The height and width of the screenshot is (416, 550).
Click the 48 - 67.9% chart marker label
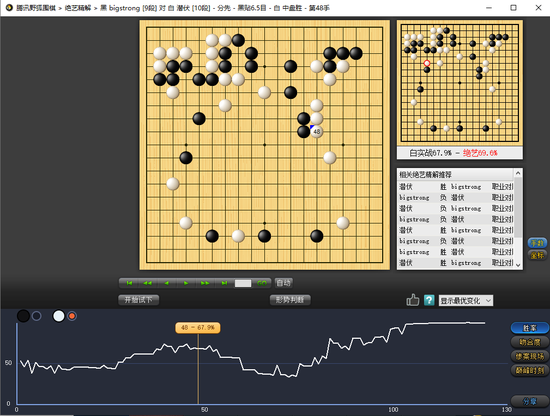click(x=198, y=328)
